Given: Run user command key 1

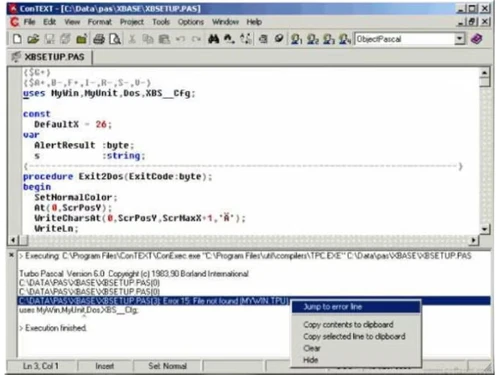Looking at the screenshot, I should pyautogui.click(x=296, y=39).
